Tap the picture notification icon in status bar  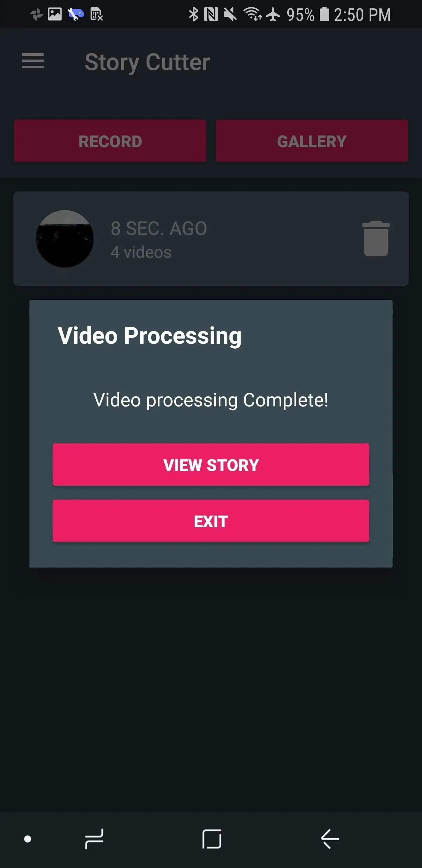pos(55,14)
